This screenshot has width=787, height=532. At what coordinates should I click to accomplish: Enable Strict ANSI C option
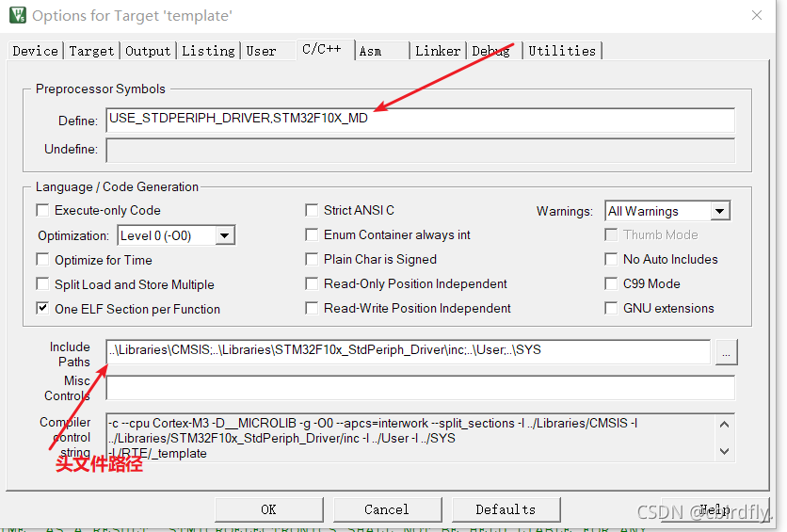click(312, 210)
